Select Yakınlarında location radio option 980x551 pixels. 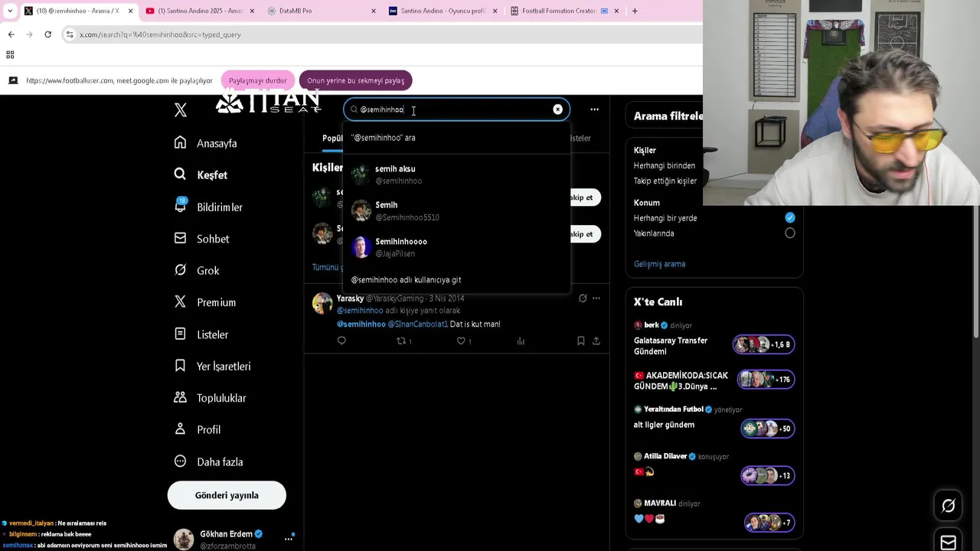pos(789,233)
